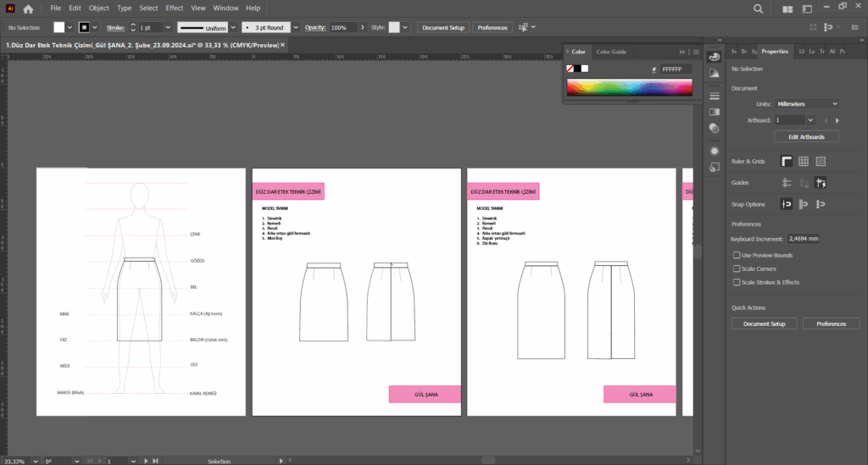Pick a color from the spectrum bar
The width and height of the screenshot is (868, 465).
[629, 86]
